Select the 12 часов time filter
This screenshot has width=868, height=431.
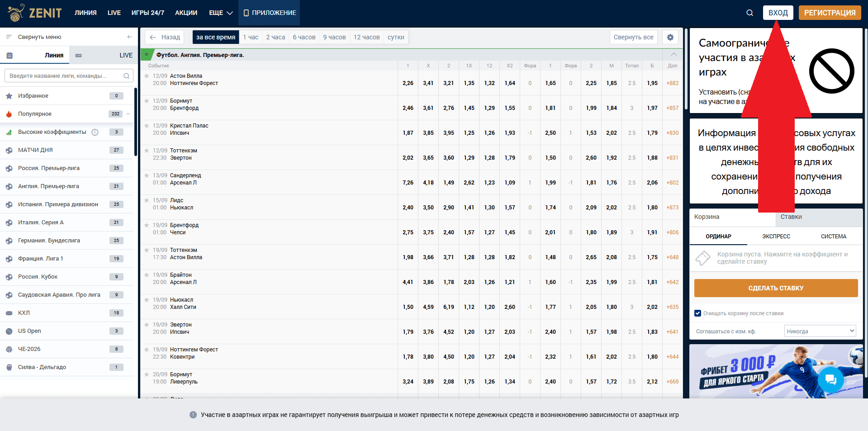click(366, 37)
